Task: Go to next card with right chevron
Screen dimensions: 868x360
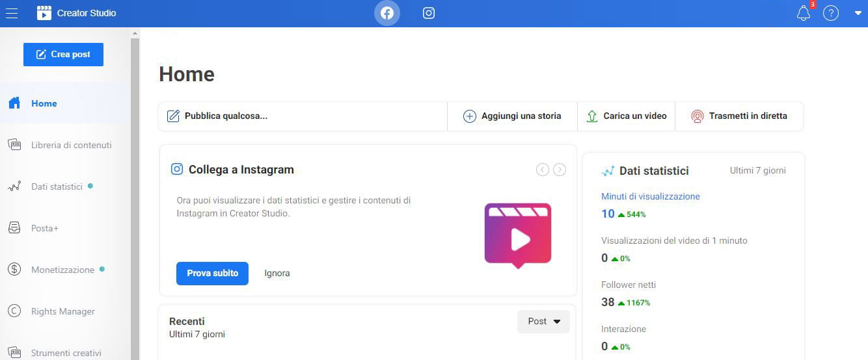Action: click(560, 170)
